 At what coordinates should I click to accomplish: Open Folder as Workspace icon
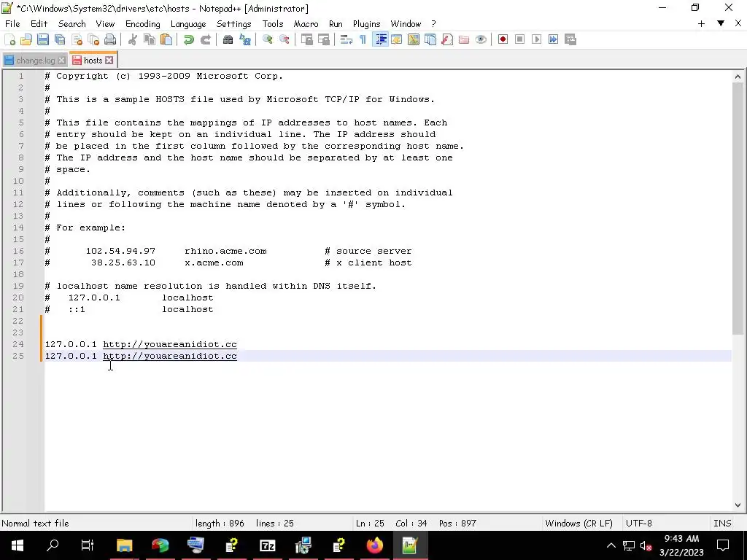point(463,39)
